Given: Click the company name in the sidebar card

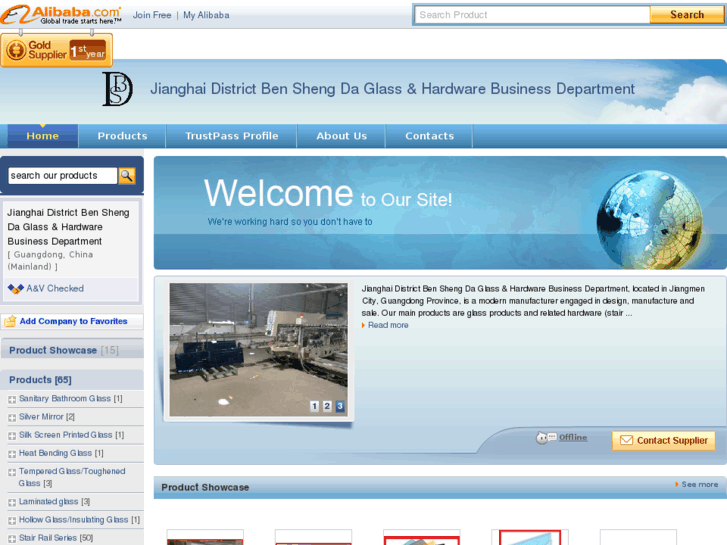Looking at the screenshot, I should (68, 227).
